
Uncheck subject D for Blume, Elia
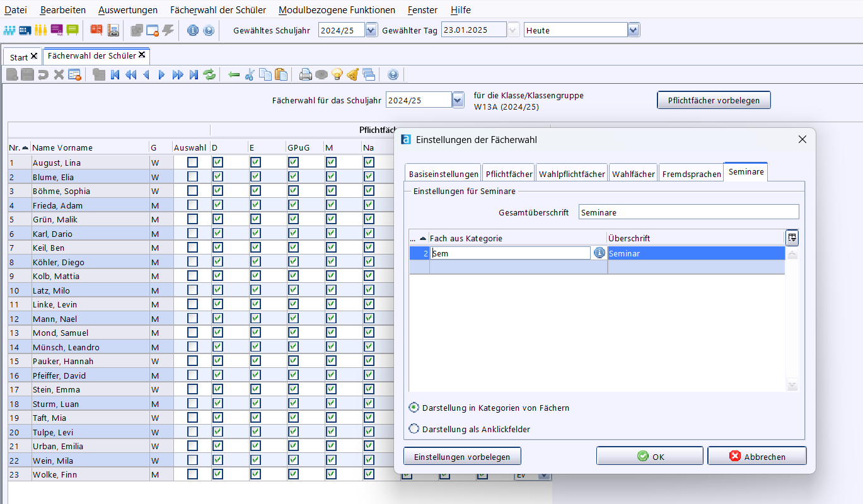tap(217, 176)
